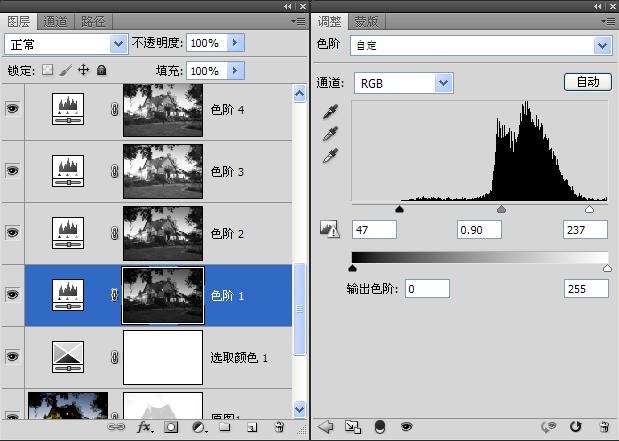This screenshot has width=619, height=441.
Task: Create new fill or adjustment layer
Action: click(199, 427)
